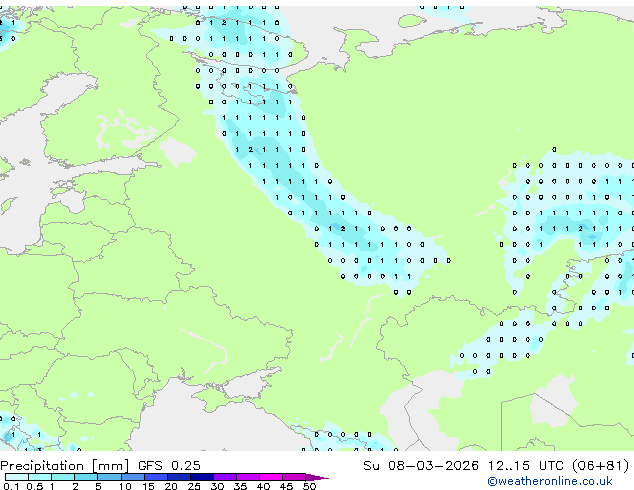This screenshot has height=490, width=634.
Task: Click the 'GFS 0.25' model label
Action: coord(169,466)
